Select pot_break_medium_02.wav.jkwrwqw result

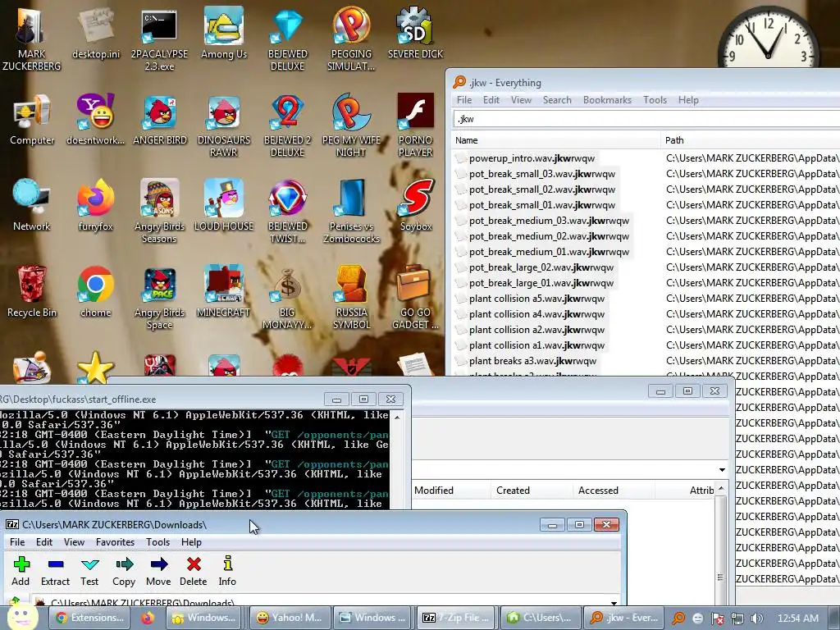pyautogui.click(x=549, y=236)
